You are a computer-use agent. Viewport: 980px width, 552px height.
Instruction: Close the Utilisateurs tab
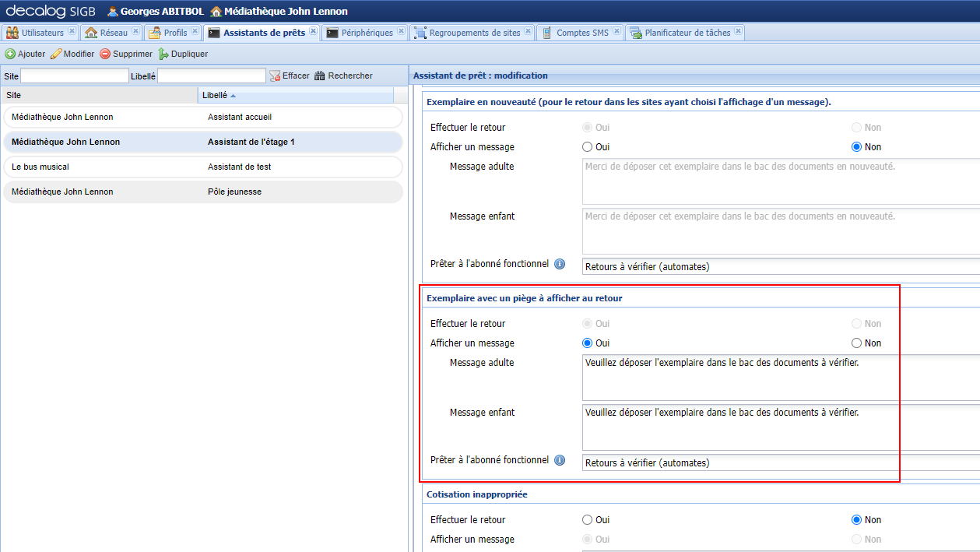pos(72,32)
